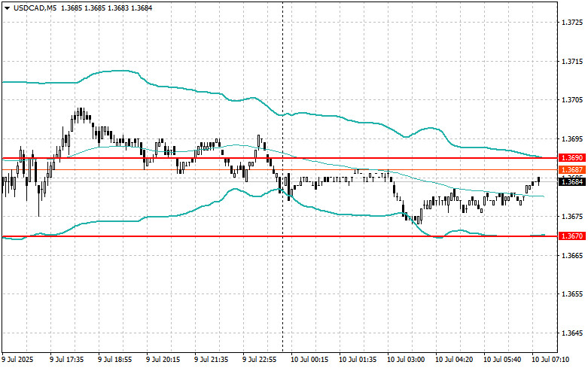Open the chart menu triangle beside USDCAD,M5

click(8, 8)
